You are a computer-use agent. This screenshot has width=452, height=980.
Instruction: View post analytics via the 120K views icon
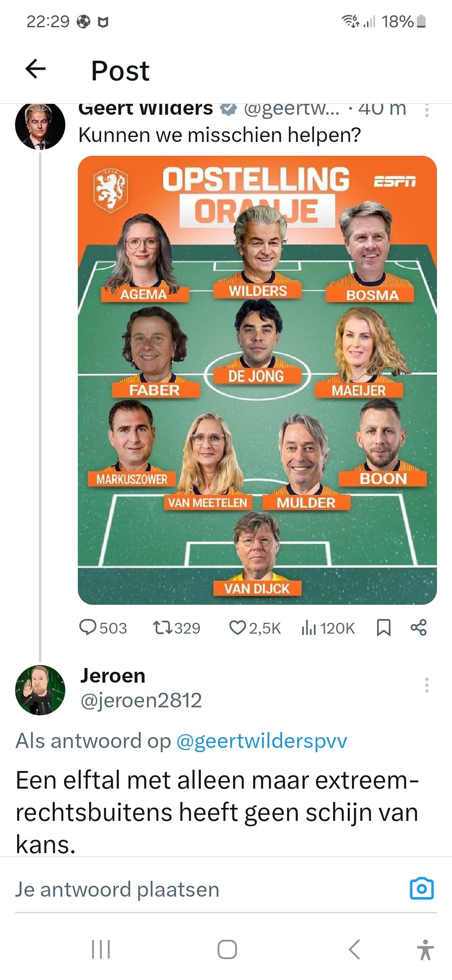point(308,627)
